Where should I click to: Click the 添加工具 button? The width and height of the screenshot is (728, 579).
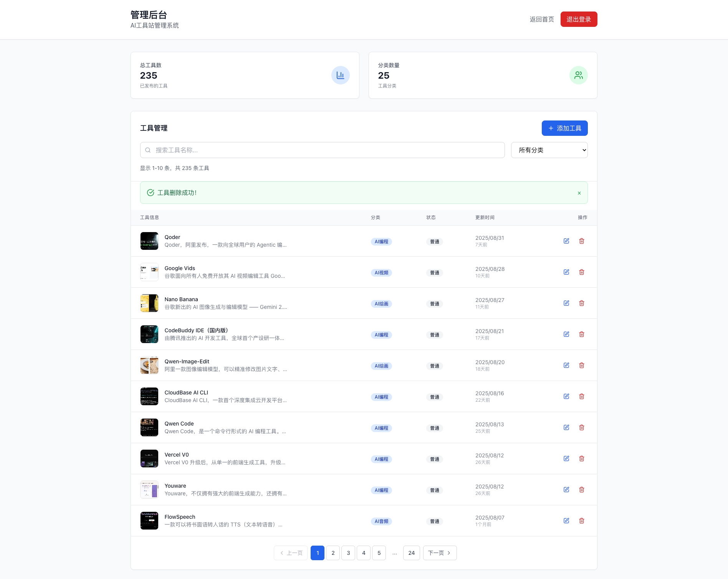coord(565,128)
